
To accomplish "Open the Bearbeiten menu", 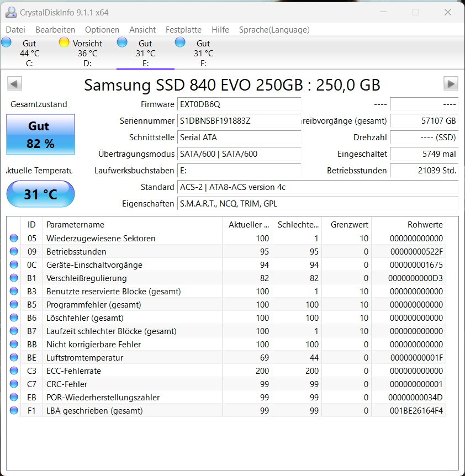I will 55,30.
